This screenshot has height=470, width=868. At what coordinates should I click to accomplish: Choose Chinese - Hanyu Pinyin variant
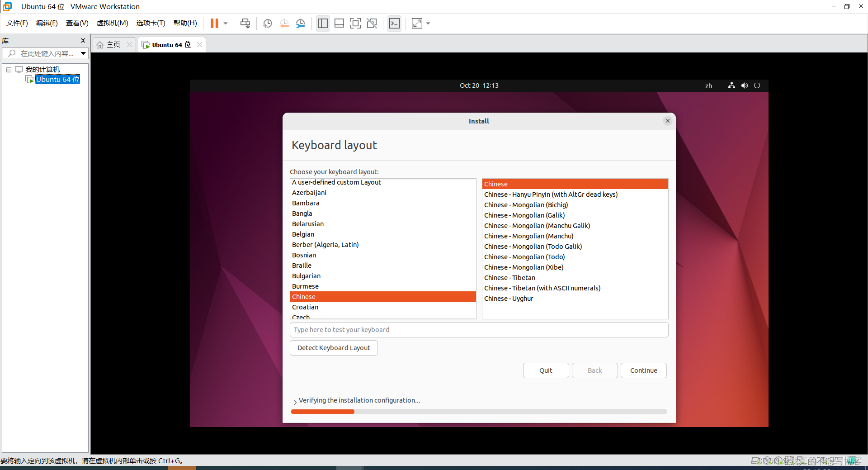575,195
